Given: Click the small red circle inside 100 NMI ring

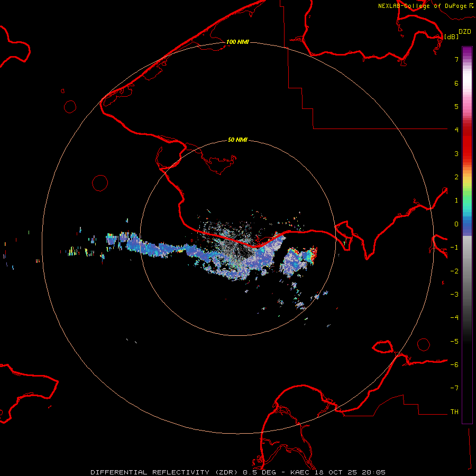Looking at the screenshot, I should (x=100, y=183).
